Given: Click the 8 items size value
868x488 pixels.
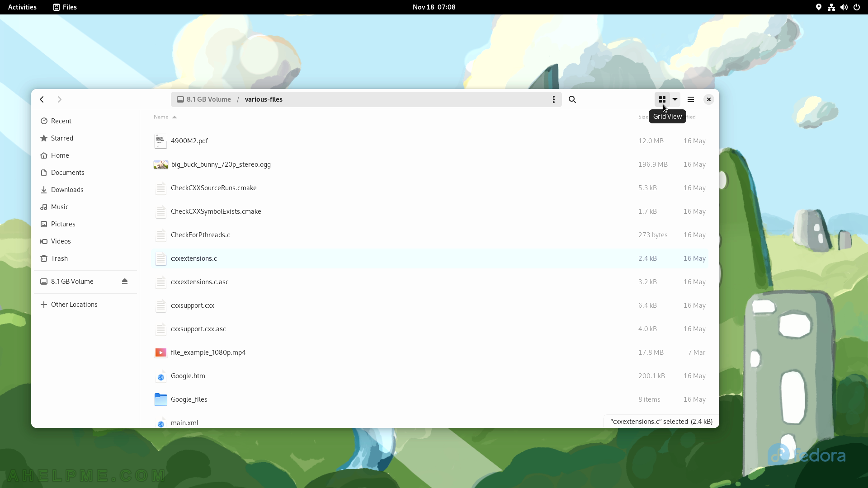Looking at the screenshot, I should [649, 399].
